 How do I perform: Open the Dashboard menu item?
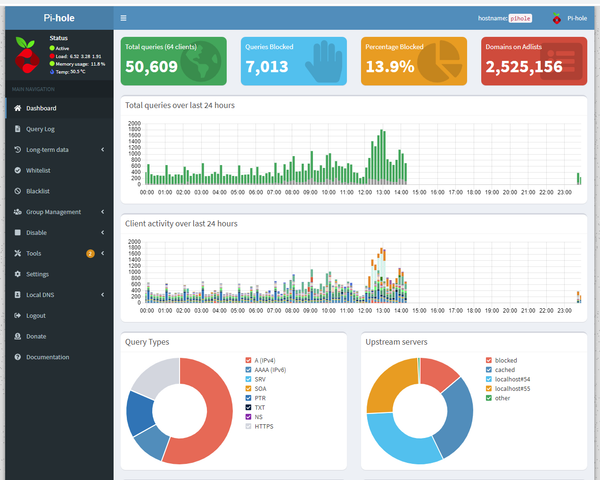pos(59,108)
